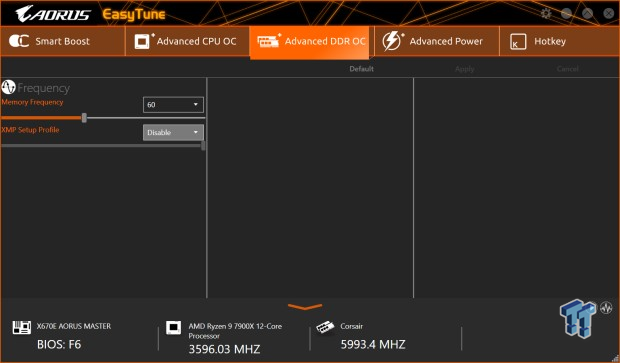Open the settings gear icon

(x=546, y=13)
